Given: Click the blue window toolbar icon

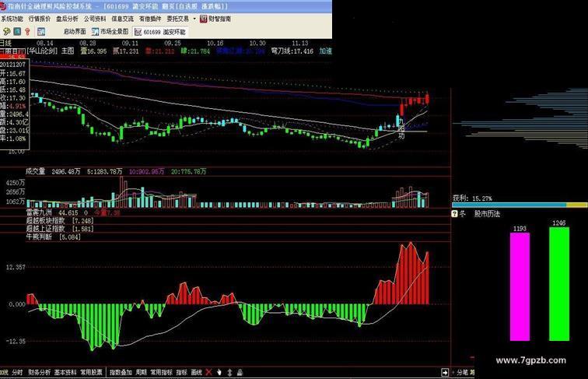Looking at the screenshot, I should point(41,32).
